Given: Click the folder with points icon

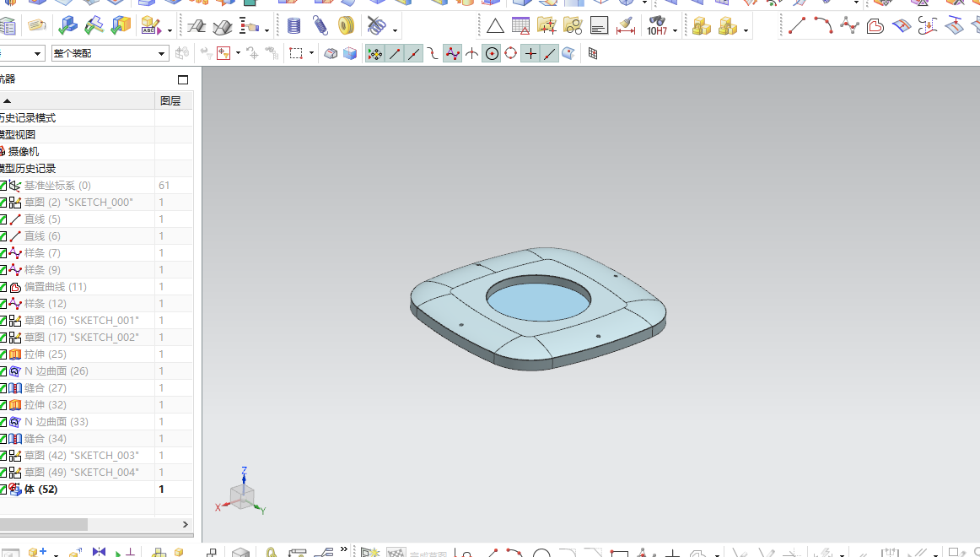Looking at the screenshot, I should click(x=547, y=25).
